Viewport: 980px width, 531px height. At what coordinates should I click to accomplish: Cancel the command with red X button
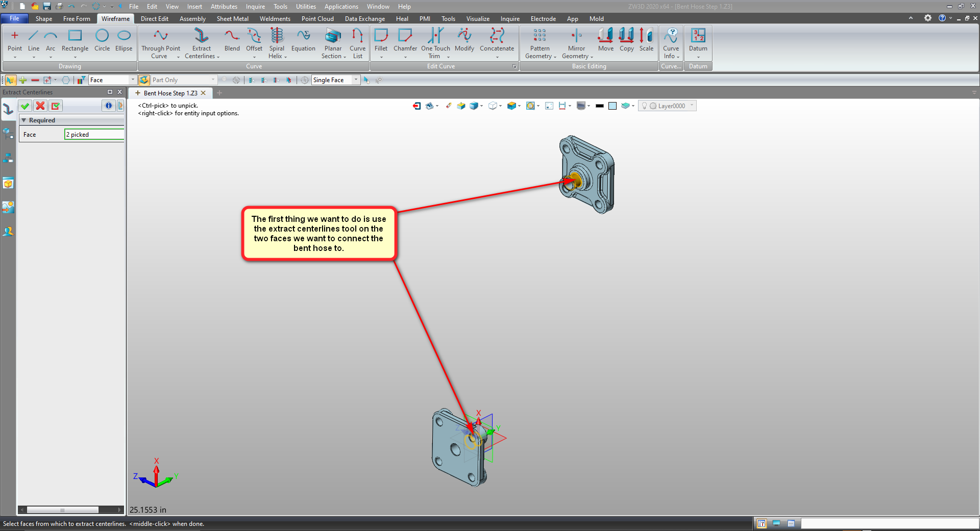[x=40, y=106]
